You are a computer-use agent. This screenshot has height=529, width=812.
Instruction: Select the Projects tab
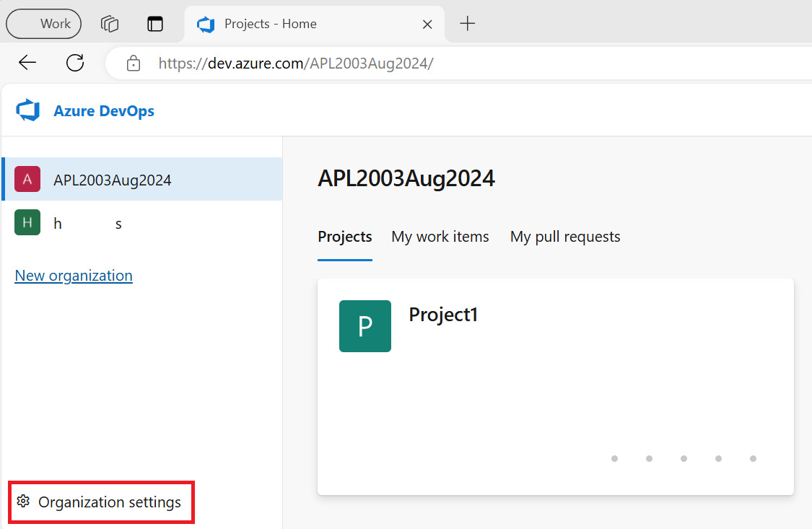click(x=344, y=237)
